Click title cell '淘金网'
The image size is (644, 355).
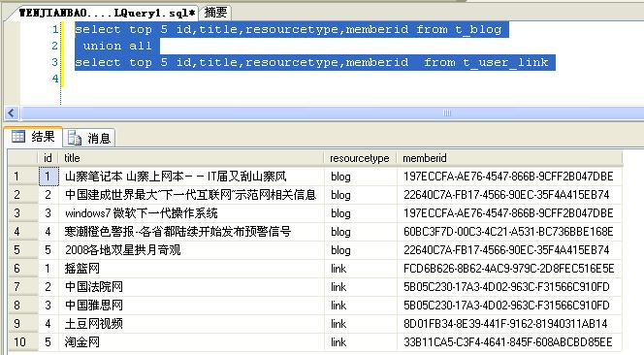pyautogui.click(x=191, y=341)
